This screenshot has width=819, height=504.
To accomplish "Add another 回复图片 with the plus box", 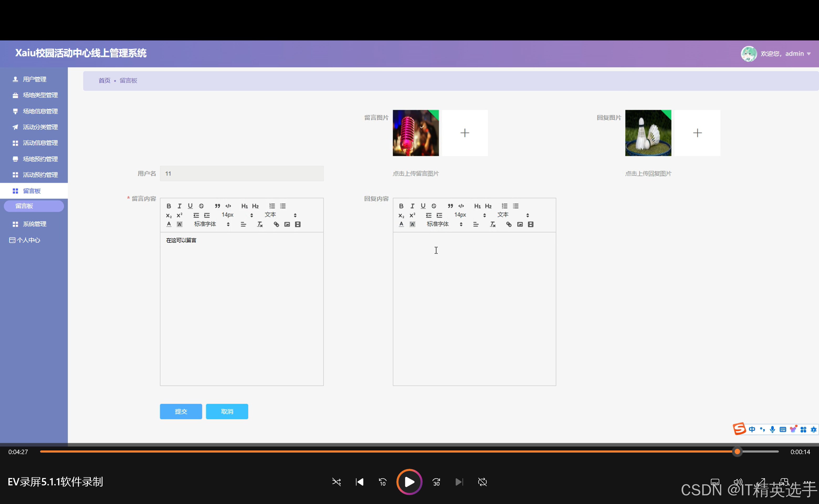I will [x=697, y=133].
